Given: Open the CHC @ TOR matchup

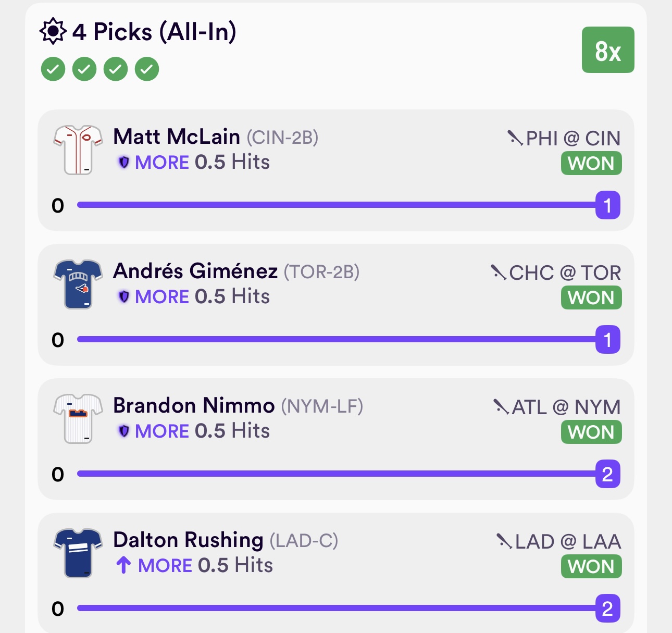Looking at the screenshot, I should coord(565,273).
